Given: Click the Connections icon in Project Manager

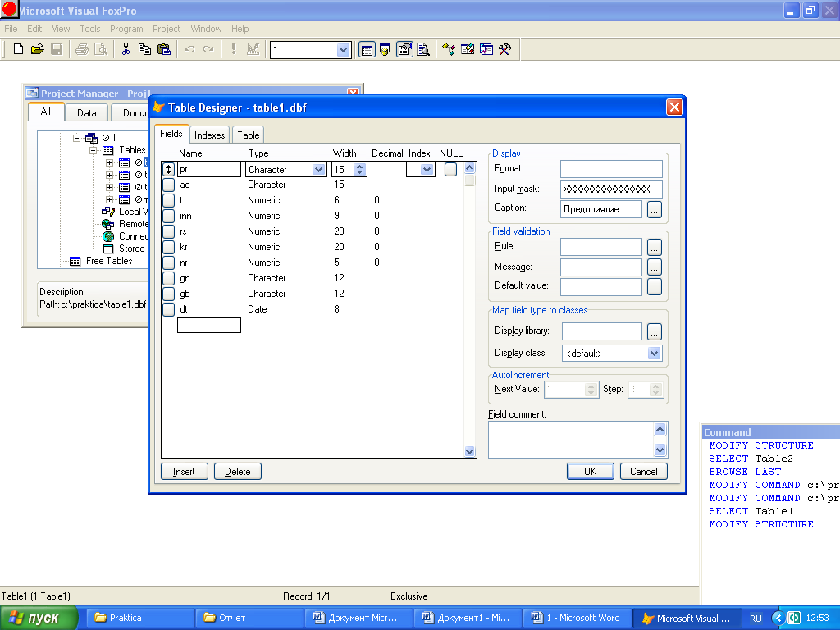Looking at the screenshot, I should pos(108,236).
